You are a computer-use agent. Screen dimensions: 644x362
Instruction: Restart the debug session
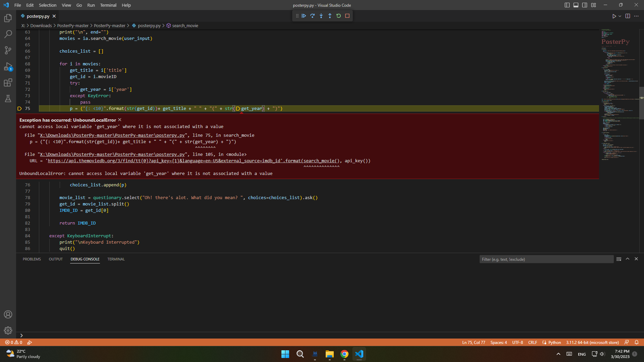click(338, 16)
